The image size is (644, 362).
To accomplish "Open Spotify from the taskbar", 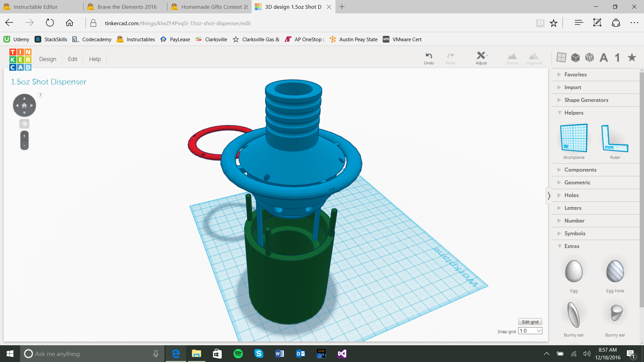I will click(238, 354).
